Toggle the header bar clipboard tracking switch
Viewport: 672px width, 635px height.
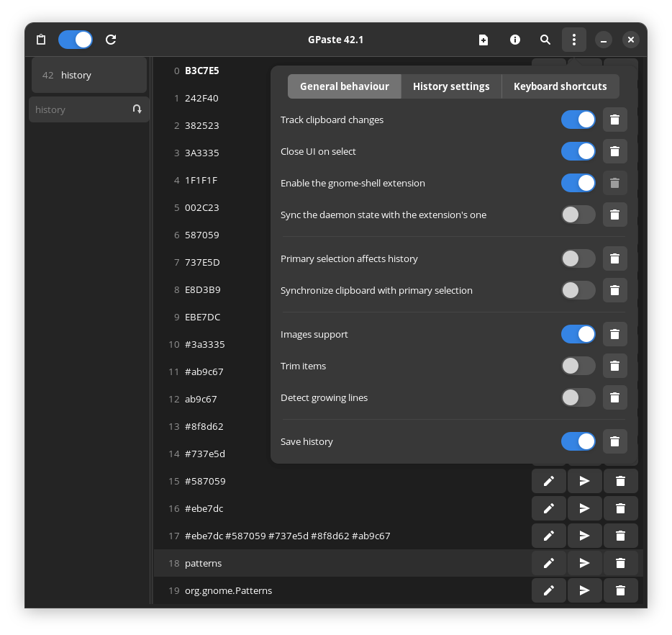tap(76, 40)
